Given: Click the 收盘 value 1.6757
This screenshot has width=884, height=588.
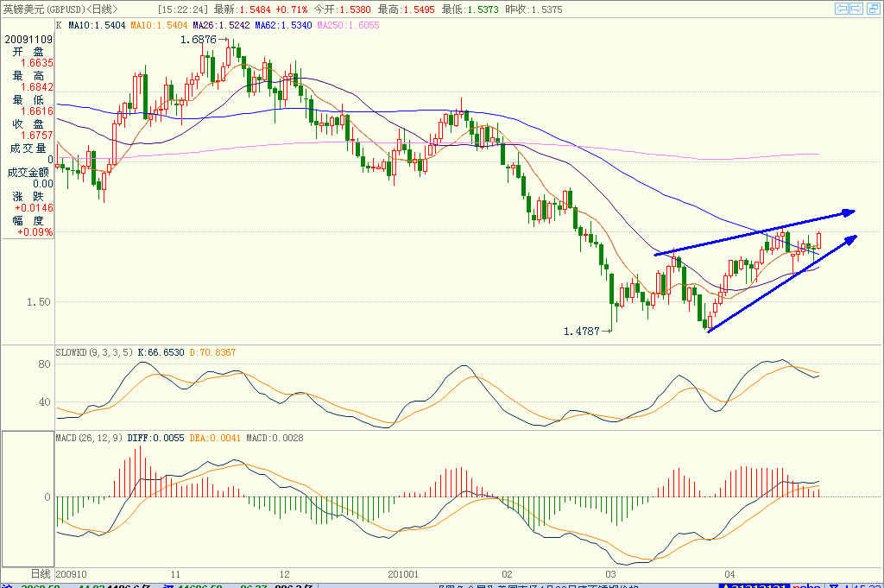Looking at the screenshot, I should [36, 136].
